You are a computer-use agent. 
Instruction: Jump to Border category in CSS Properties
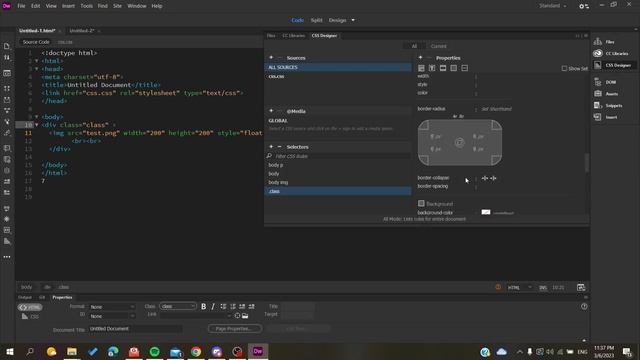coord(443,68)
